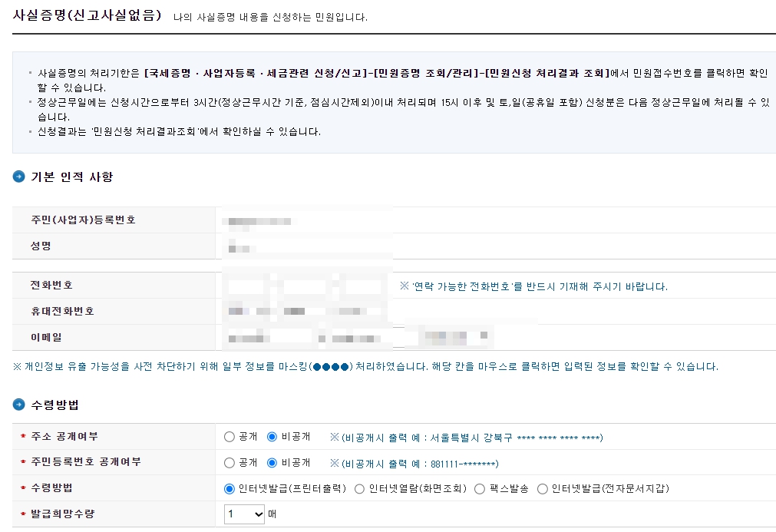Select 공개 for 주민등록번호 공개여부
The height and width of the screenshot is (532, 776).
[x=229, y=464]
